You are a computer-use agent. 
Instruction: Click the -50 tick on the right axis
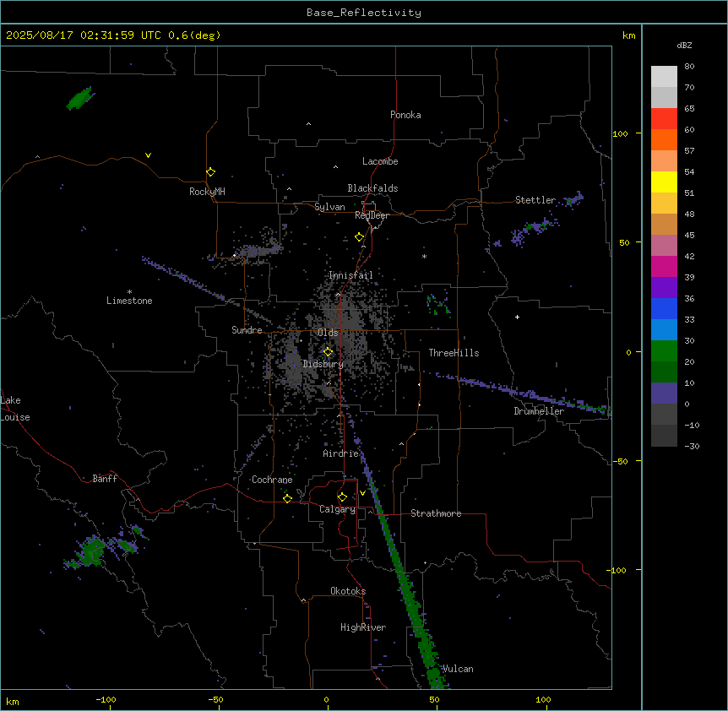tap(620, 461)
